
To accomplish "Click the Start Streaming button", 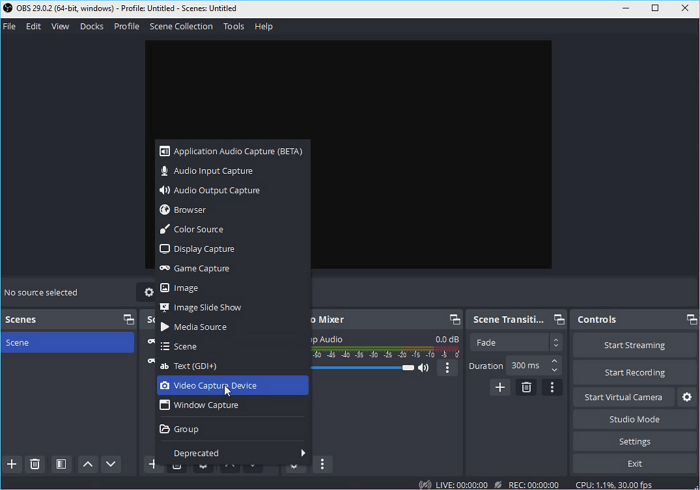I will [x=634, y=345].
